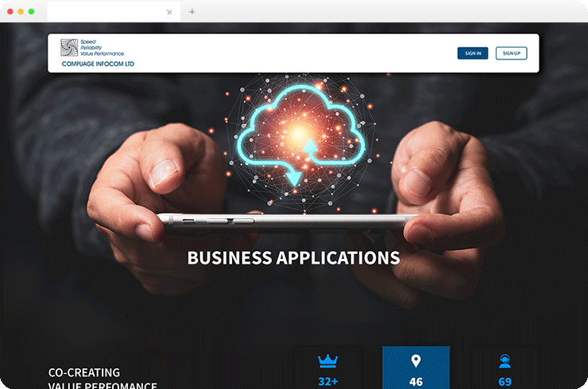Select the blank browser tab
Image resolution: width=588 pixels, height=389 pixels.
[x=114, y=12]
